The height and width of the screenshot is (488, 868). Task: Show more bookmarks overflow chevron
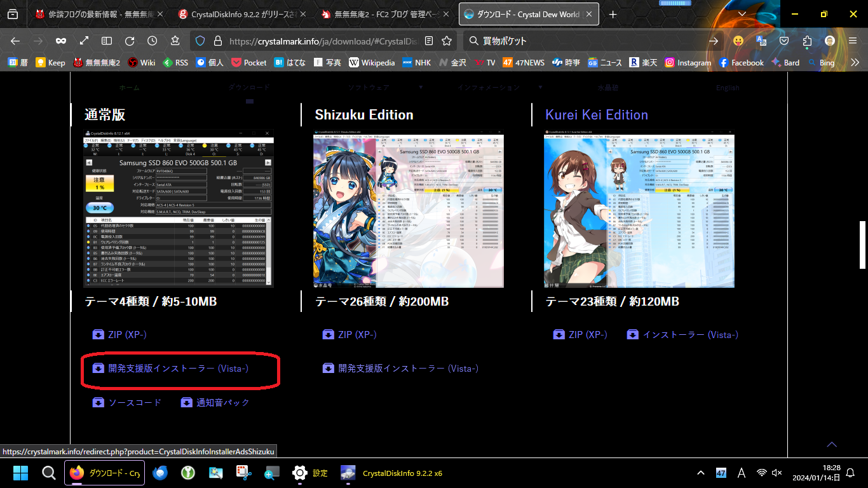(x=855, y=62)
